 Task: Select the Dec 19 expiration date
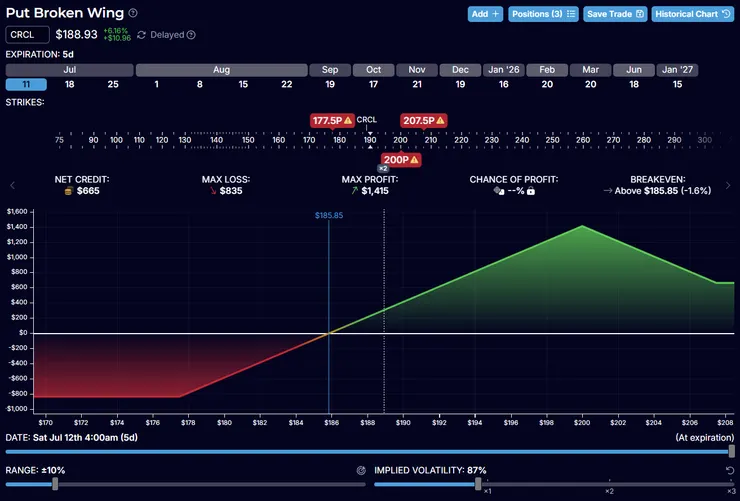tap(460, 84)
